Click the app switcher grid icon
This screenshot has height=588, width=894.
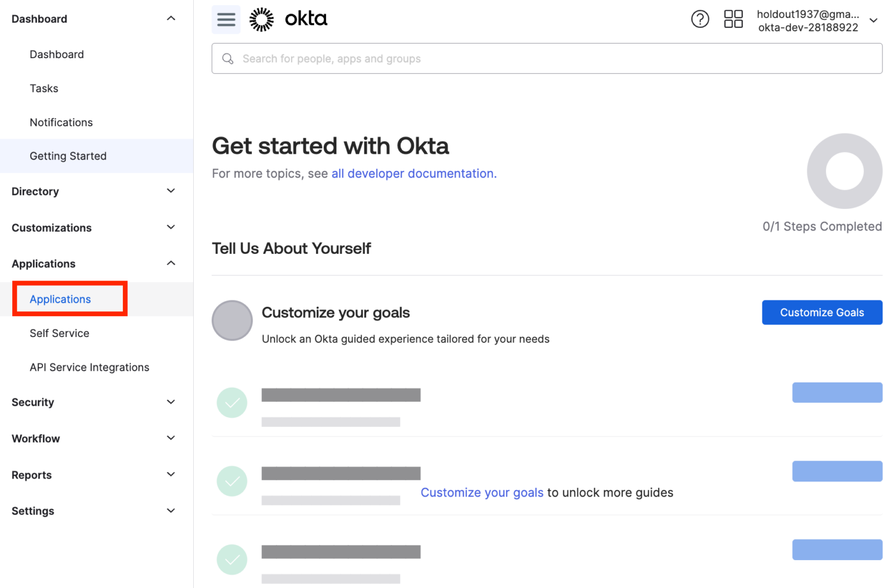[733, 19]
